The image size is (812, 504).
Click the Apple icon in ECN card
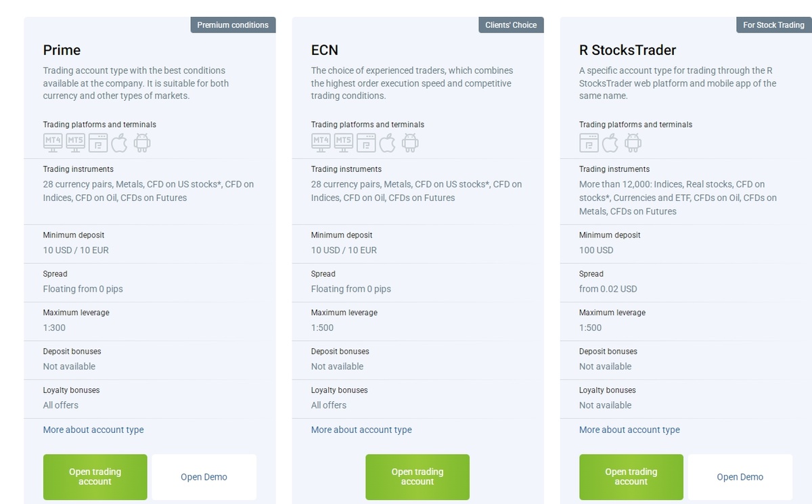[387, 142]
